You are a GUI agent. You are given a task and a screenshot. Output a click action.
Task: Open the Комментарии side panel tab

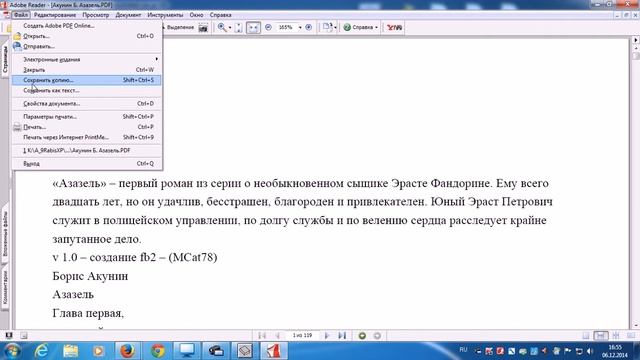(5, 287)
